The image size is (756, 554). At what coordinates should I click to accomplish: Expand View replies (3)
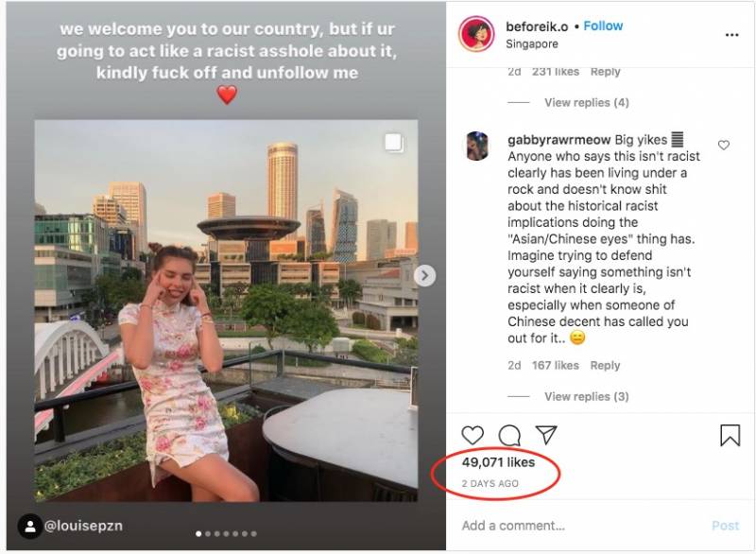586,396
